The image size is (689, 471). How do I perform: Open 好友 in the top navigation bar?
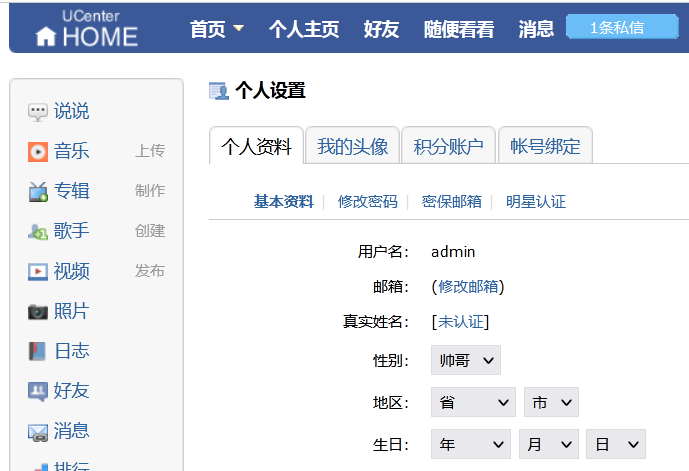tap(381, 29)
